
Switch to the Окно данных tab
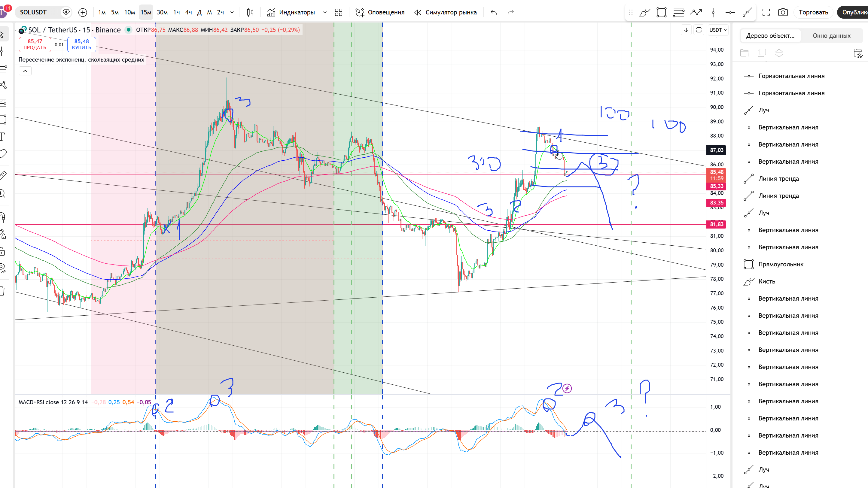coord(831,36)
